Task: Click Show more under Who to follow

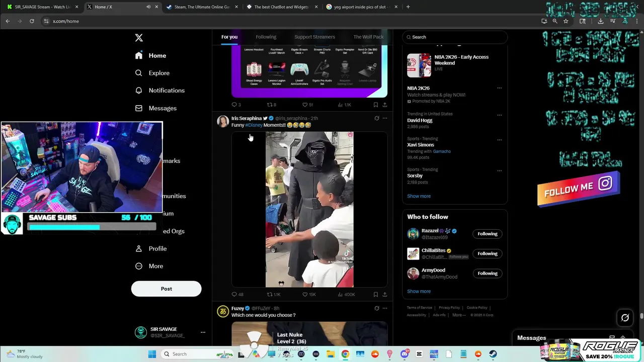Action: (419, 291)
